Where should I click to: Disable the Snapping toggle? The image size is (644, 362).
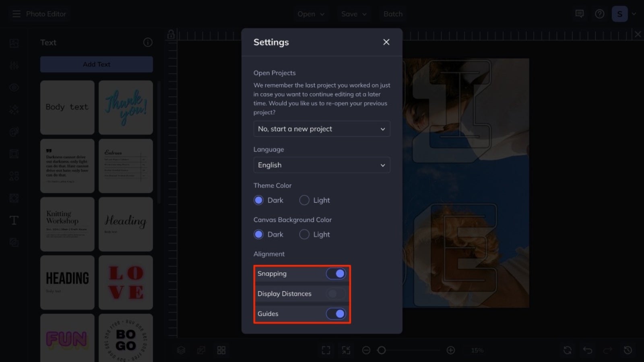(336, 274)
